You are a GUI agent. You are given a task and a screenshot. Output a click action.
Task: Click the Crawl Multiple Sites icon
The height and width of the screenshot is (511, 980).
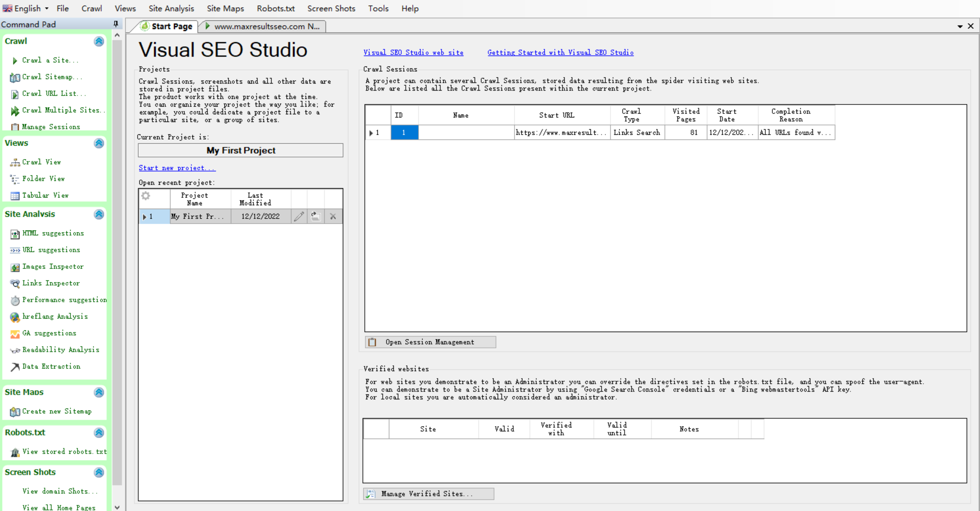(x=15, y=111)
